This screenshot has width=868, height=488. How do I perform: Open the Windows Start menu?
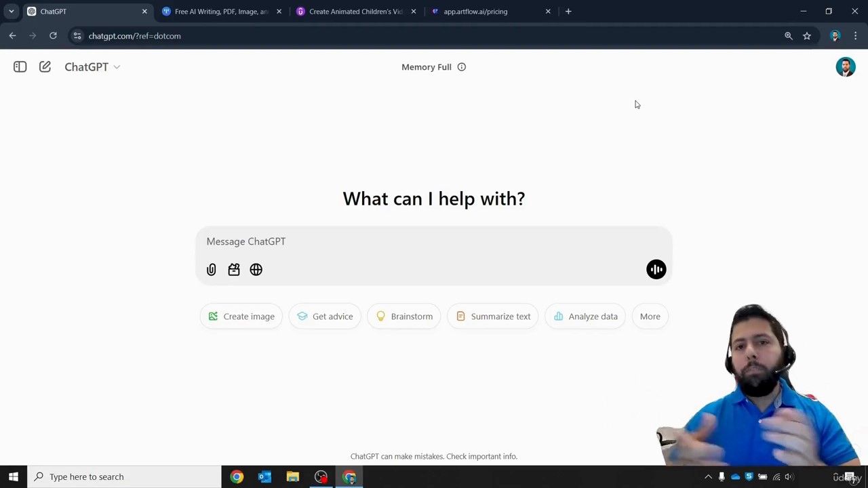[x=13, y=476]
